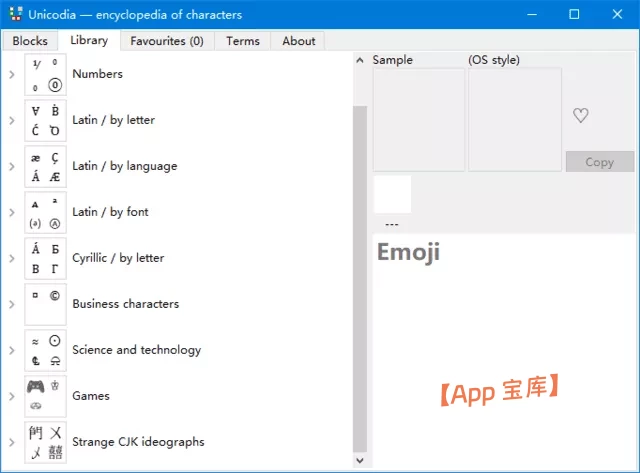Image resolution: width=640 pixels, height=473 pixels.
Task: Select Latin / by font label
Action: click(x=110, y=212)
